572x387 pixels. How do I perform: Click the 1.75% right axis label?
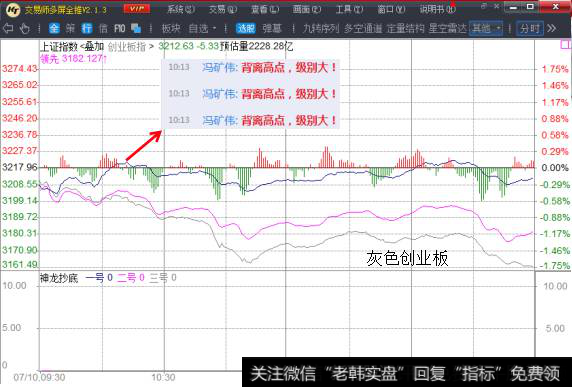[555, 69]
